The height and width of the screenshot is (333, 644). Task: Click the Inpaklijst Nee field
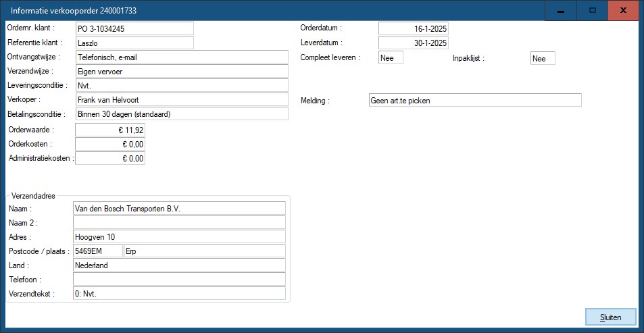[543, 58]
